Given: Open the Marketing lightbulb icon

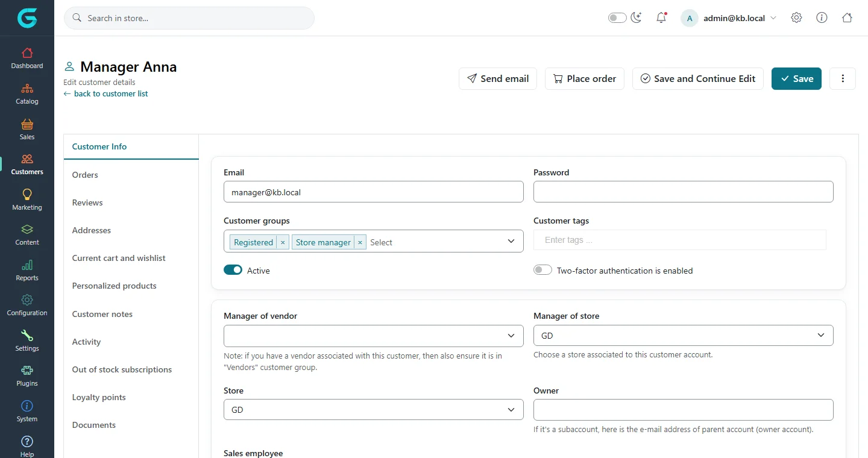Looking at the screenshot, I should [27, 195].
